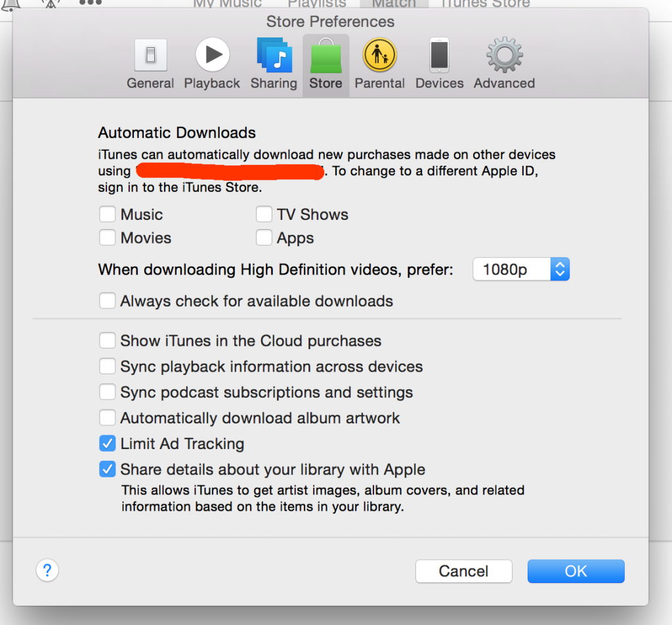This screenshot has width=672, height=625.
Task: Enable automatic Music downloads
Action: point(107,214)
